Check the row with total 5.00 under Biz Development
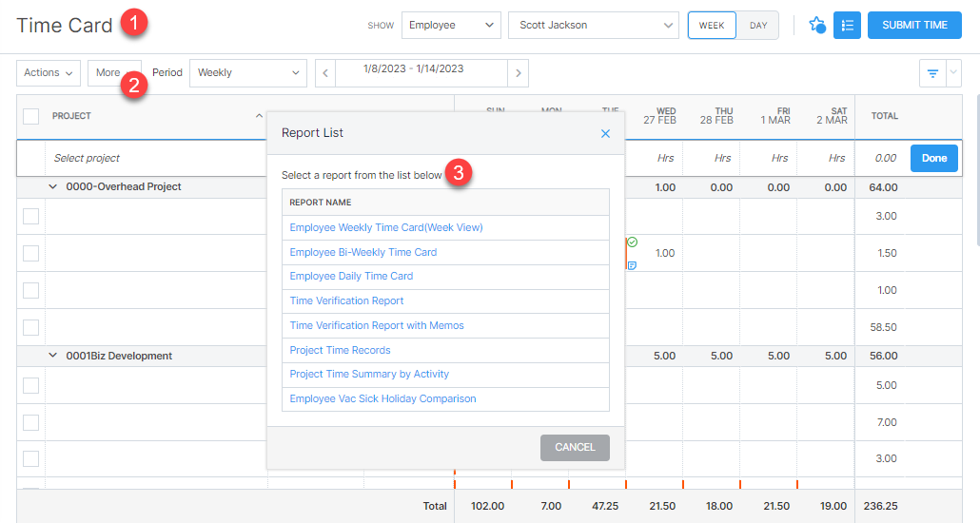Viewport: 980px width, 523px height. (x=30, y=385)
